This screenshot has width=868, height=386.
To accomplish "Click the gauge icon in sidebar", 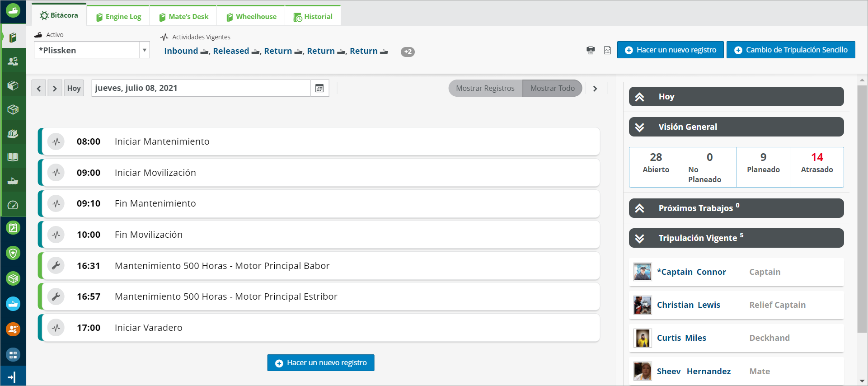I will (13, 205).
